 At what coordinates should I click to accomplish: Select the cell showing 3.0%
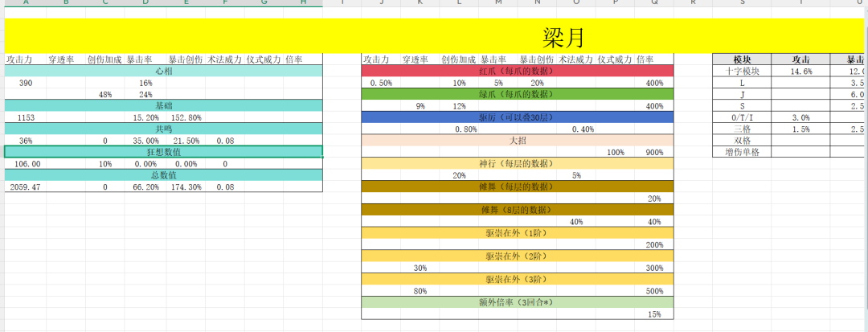coord(800,117)
